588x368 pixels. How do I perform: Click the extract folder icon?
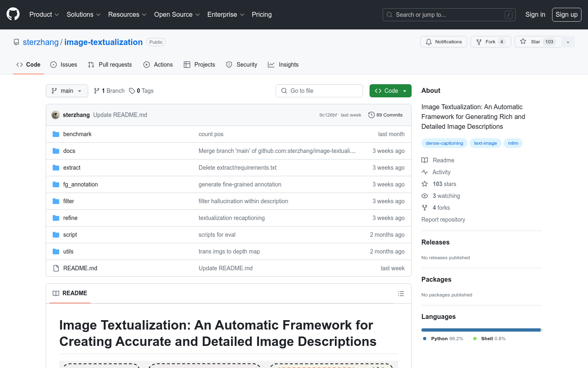[x=56, y=168]
